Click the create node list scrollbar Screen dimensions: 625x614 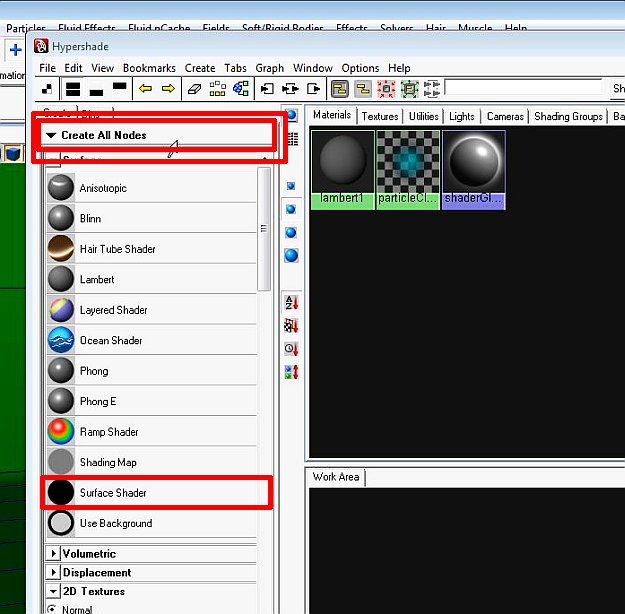[x=263, y=229]
